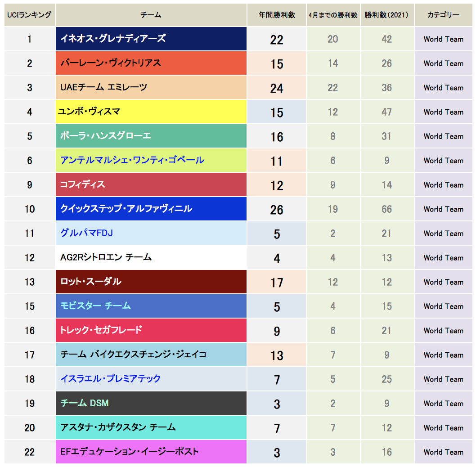Click World Team category for チーム DSM row
Screen dimensions: 476x467
[444, 404]
